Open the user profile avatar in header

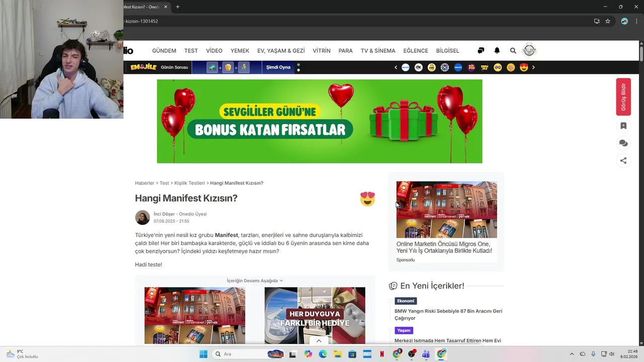[x=529, y=50]
